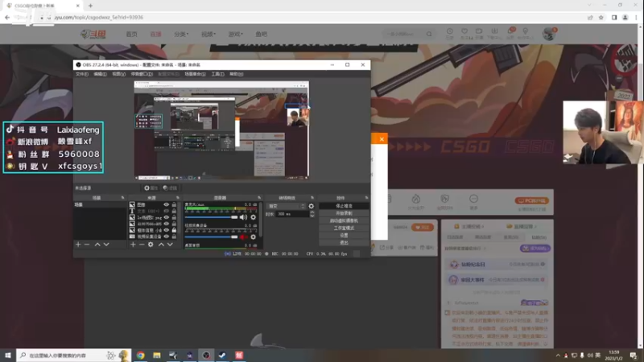Open the second mixer channel's gear settings
Screen dimensions: 644x362
[253, 237]
